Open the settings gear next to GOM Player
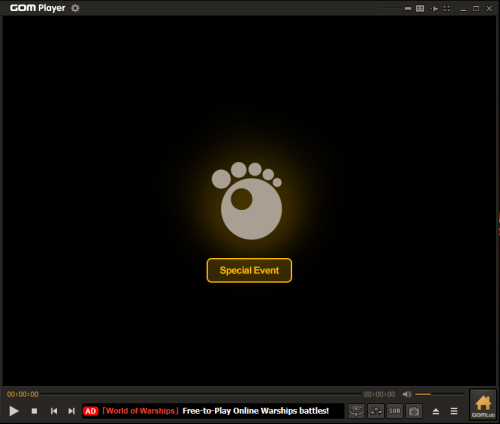 pos(75,8)
